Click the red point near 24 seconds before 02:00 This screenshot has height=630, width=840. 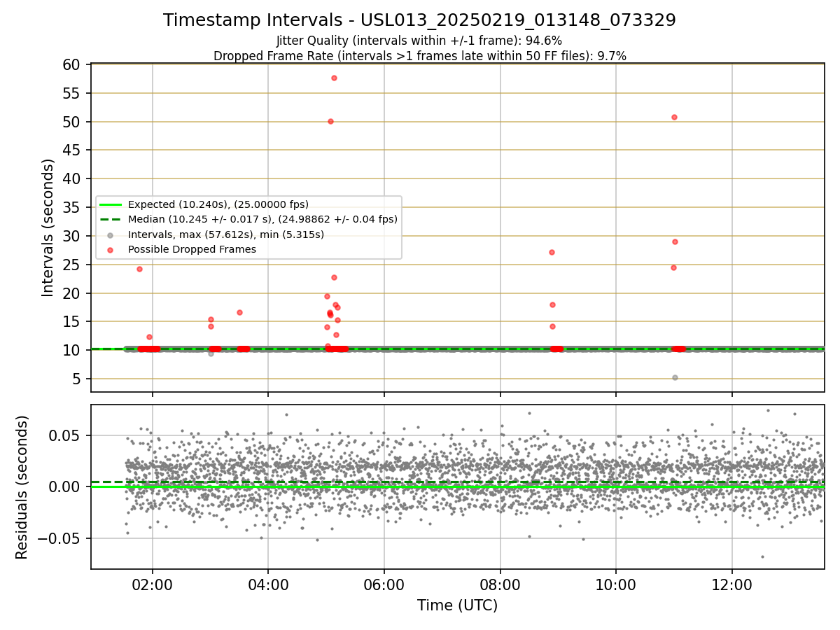[139, 269]
